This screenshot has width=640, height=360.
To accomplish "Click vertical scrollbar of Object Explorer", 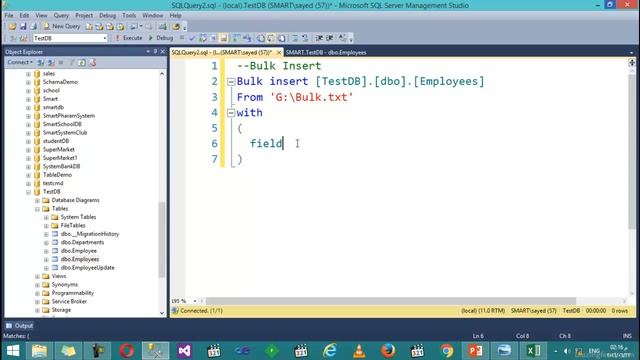I will click(x=162, y=240).
